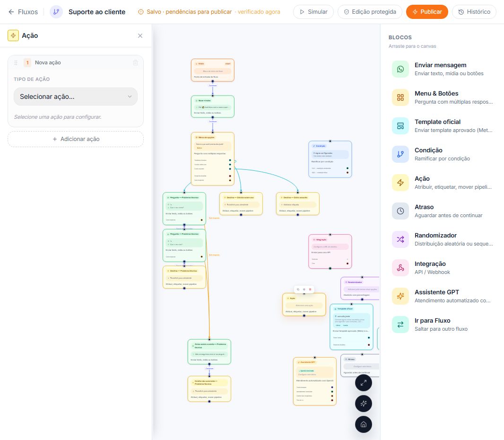Select the Início start node on canvas
This screenshot has height=440, width=504.
point(212,70)
